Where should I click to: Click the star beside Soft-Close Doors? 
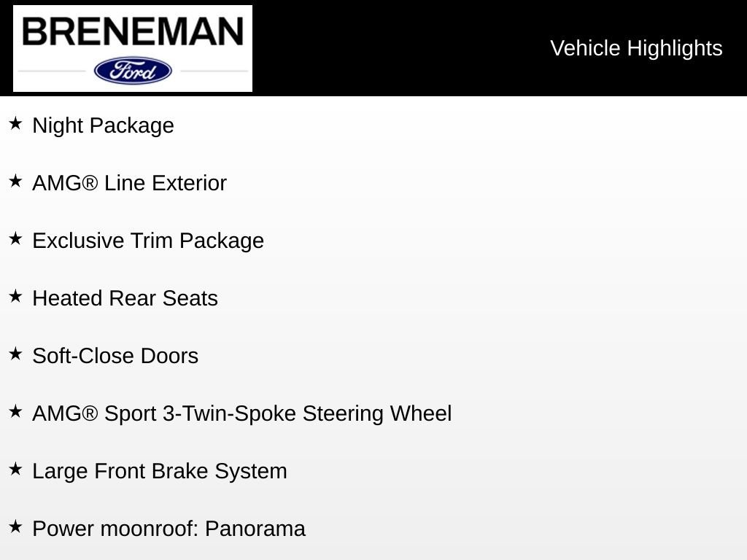pos(16,354)
